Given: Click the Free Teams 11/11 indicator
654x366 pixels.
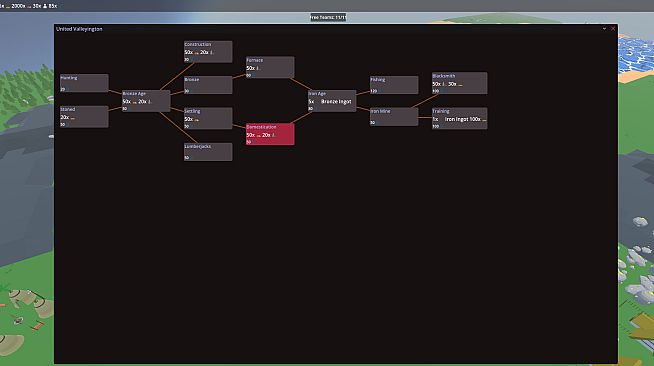Looking at the screenshot, I should click(328, 17).
